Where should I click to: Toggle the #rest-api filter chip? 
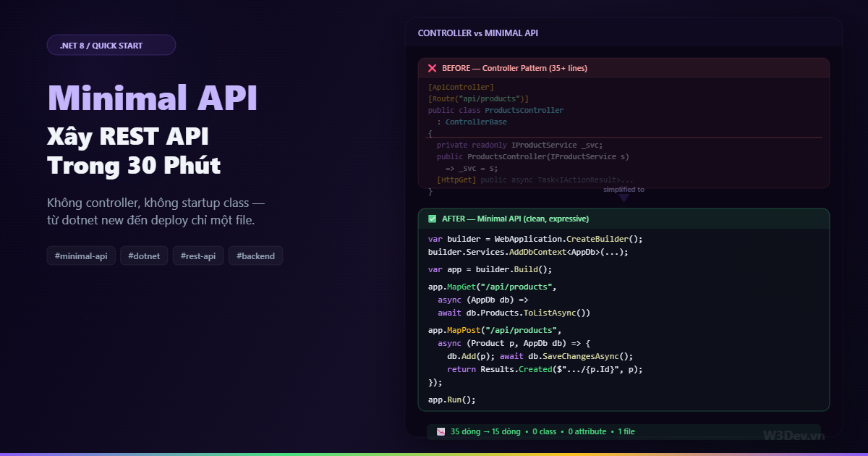(x=197, y=256)
